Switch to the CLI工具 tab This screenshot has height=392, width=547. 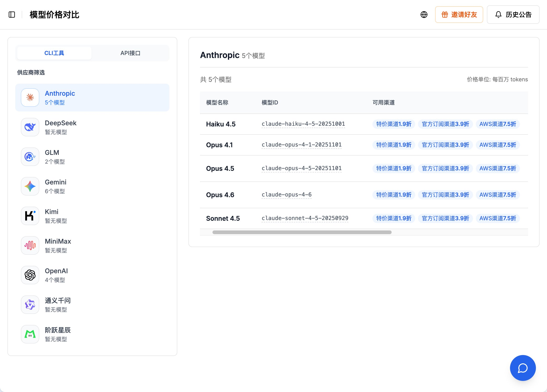[x=54, y=53]
